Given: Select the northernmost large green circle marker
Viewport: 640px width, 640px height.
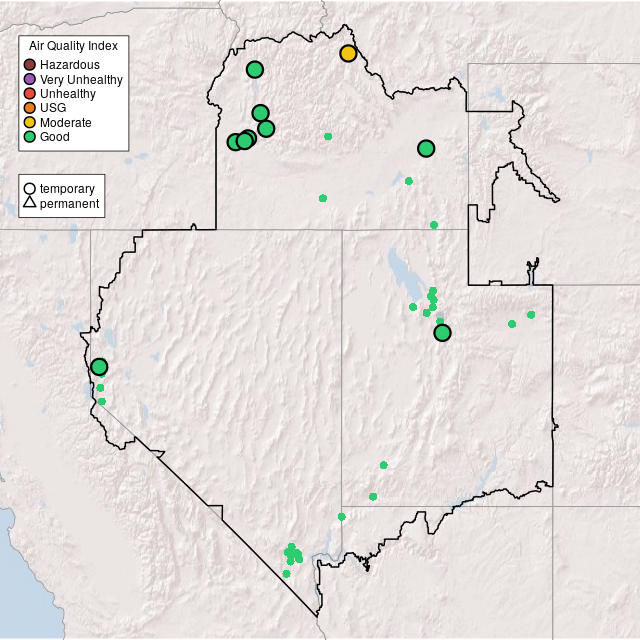Looking at the screenshot, I should [x=255, y=69].
